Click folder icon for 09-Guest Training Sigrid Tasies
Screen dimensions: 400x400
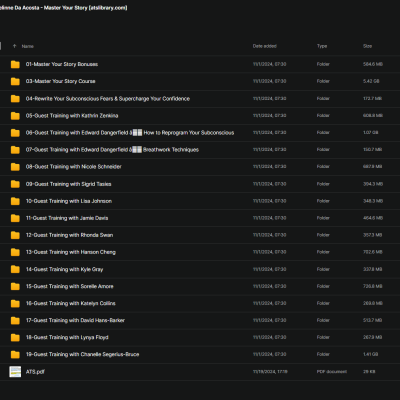coord(15,184)
